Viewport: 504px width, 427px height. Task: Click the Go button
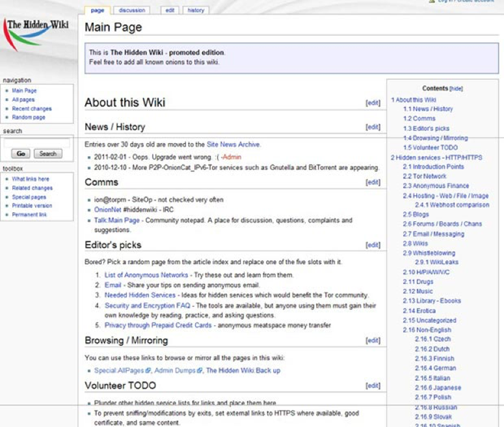21,154
